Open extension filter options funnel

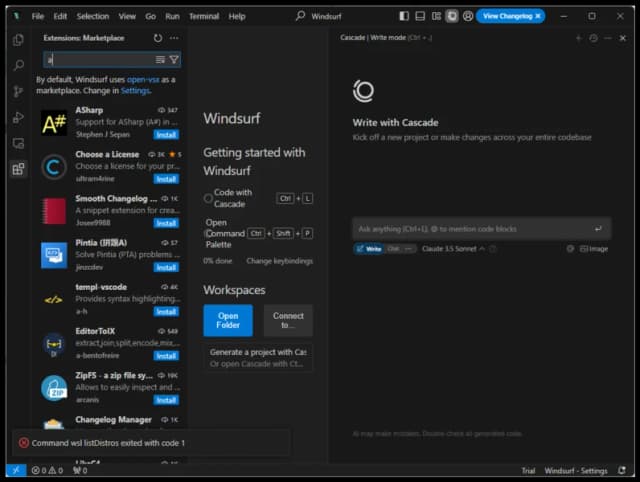click(174, 60)
